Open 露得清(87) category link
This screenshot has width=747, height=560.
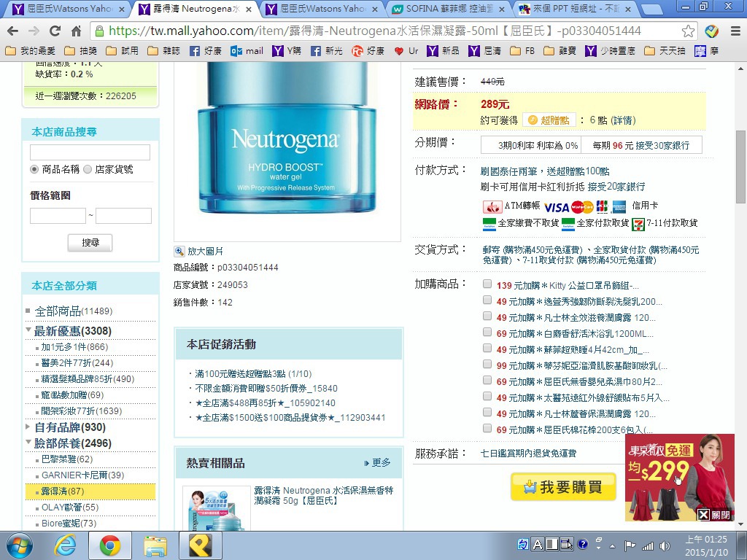pos(63,491)
